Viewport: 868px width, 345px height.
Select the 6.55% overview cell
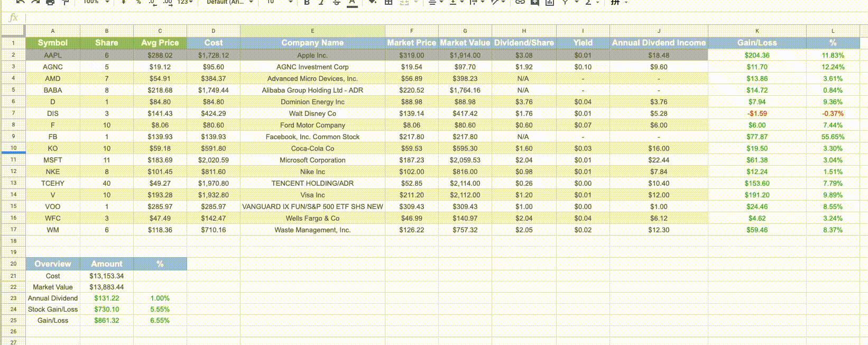click(x=160, y=320)
